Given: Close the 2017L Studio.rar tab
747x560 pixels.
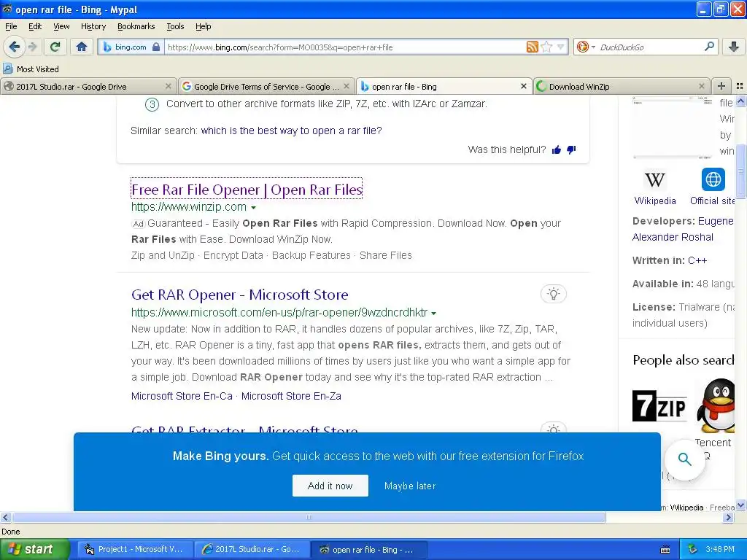Looking at the screenshot, I should (169, 86).
